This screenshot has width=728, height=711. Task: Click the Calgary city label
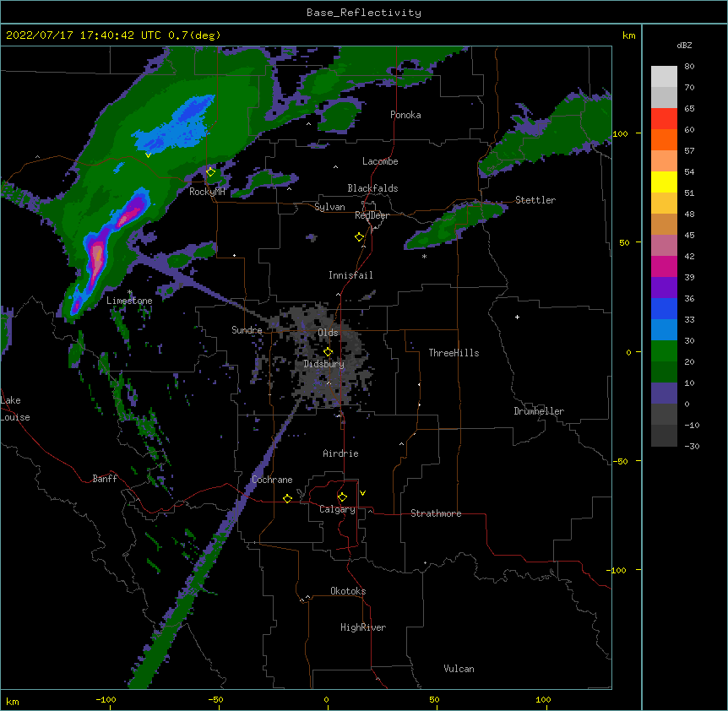pyautogui.click(x=337, y=509)
